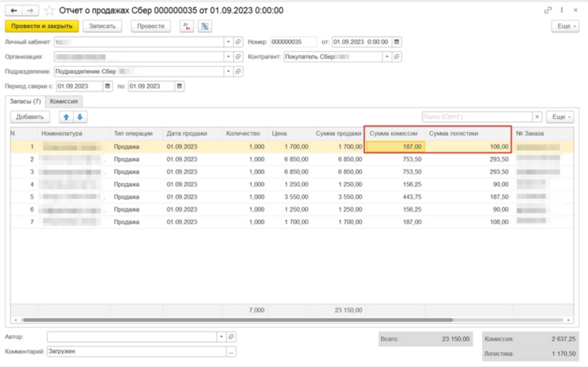The height and width of the screenshot is (367, 588).
Task: Open the calendar picker for the document date
Action: click(x=397, y=42)
